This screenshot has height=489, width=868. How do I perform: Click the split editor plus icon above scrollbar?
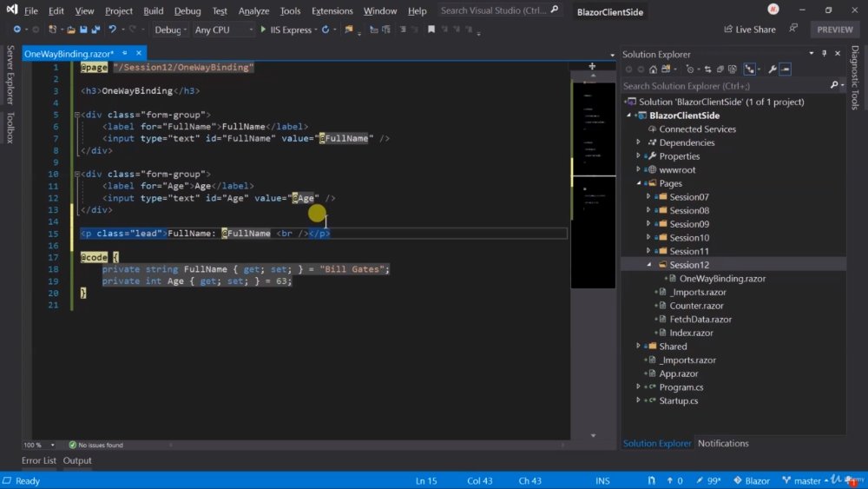click(592, 66)
